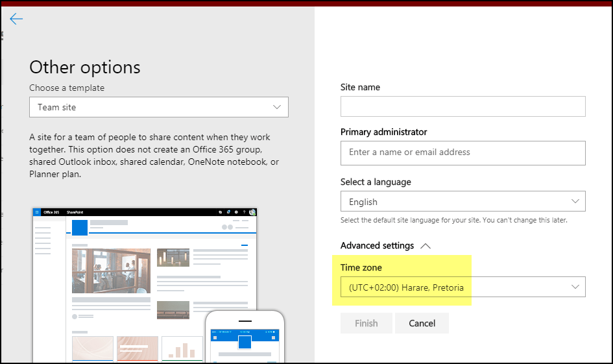Click the Primary administrator field
This screenshot has width=613, height=364.
pos(463,152)
